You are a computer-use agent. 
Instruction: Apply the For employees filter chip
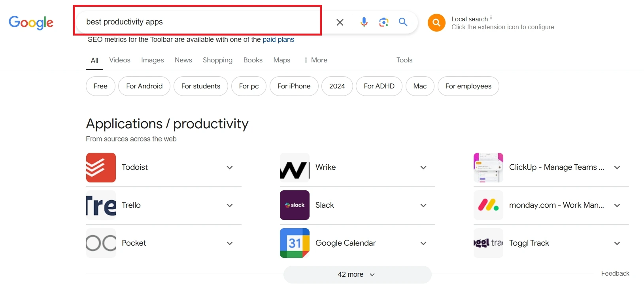click(468, 86)
